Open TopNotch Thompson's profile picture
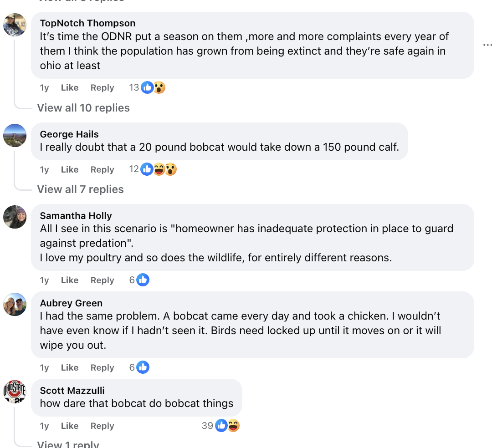The height and width of the screenshot is (448, 492). (15, 25)
